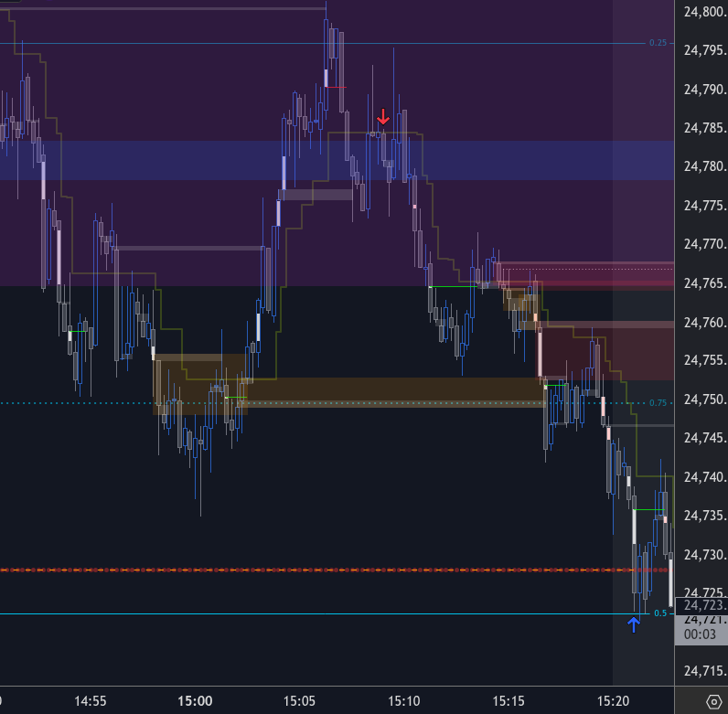Click the 24,800 price scale label
728x714 pixels.
[705, 12]
